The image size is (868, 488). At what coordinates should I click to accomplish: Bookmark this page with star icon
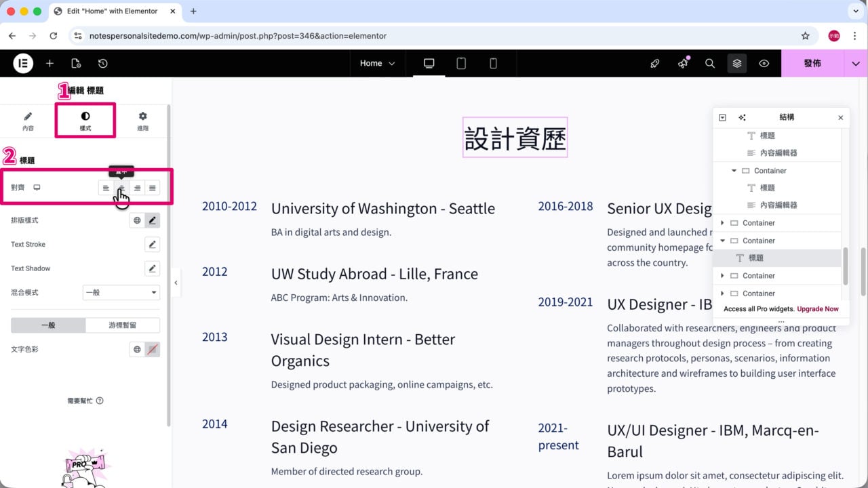click(806, 36)
